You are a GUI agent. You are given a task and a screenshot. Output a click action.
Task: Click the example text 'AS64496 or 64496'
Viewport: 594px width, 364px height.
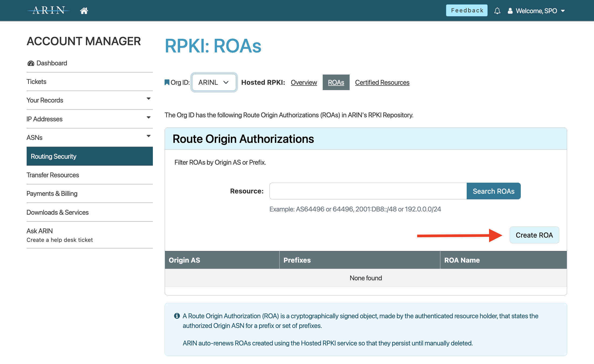point(325,209)
